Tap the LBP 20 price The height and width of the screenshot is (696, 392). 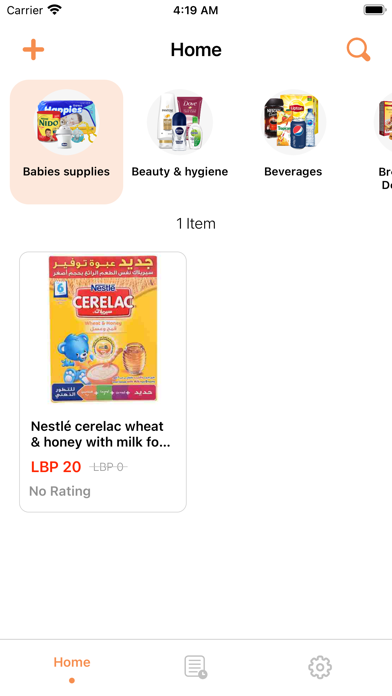click(x=56, y=467)
